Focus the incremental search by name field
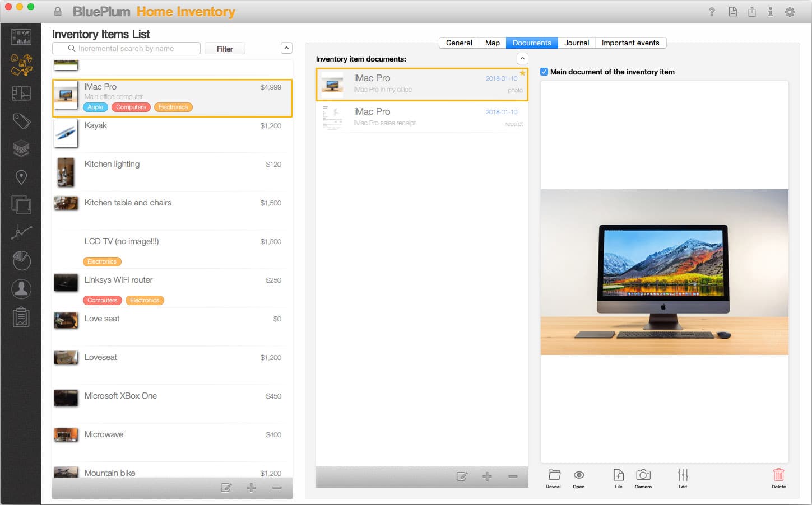Screen dimensions: 812x505 pyautogui.click(x=126, y=49)
